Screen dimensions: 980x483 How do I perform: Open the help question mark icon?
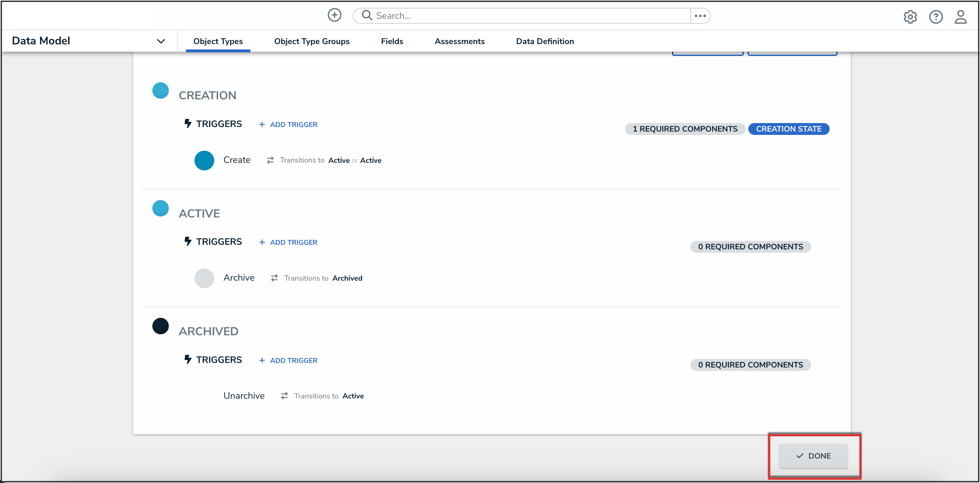[x=936, y=17]
